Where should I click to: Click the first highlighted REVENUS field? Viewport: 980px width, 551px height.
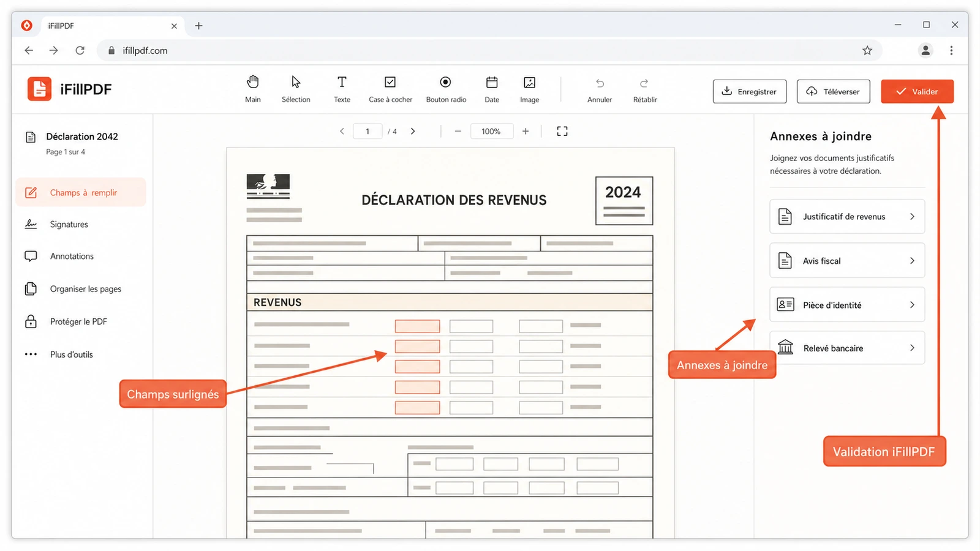(417, 326)
